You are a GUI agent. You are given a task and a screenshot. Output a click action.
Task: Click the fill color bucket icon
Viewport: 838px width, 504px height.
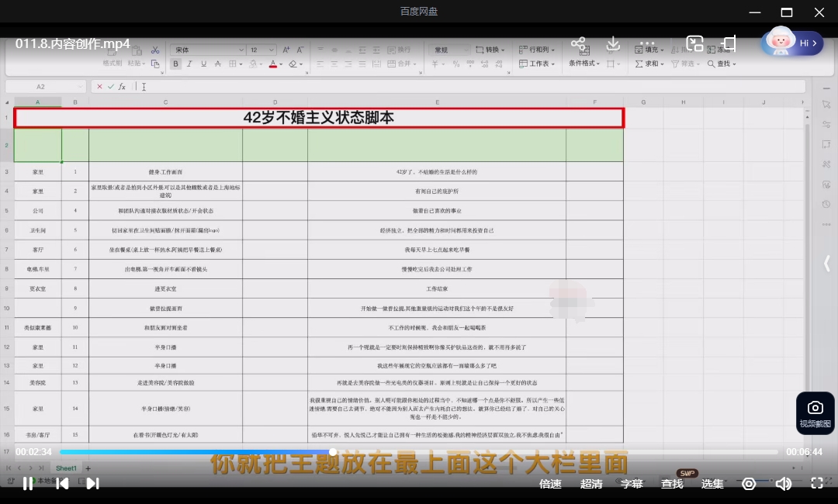pos(253,64)
